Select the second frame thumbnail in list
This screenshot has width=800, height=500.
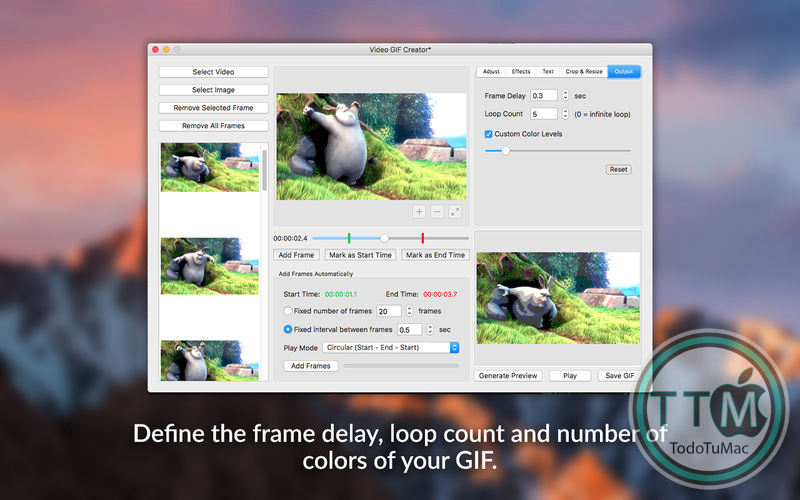pyautogui.click(x=210, y=266)
